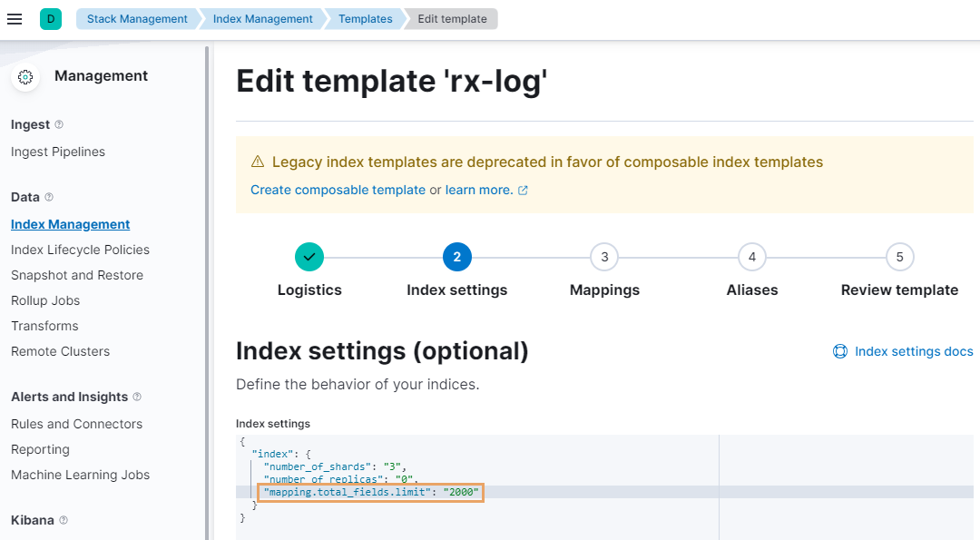
Task: Click the green D space avatar
Action: [51, 19]
